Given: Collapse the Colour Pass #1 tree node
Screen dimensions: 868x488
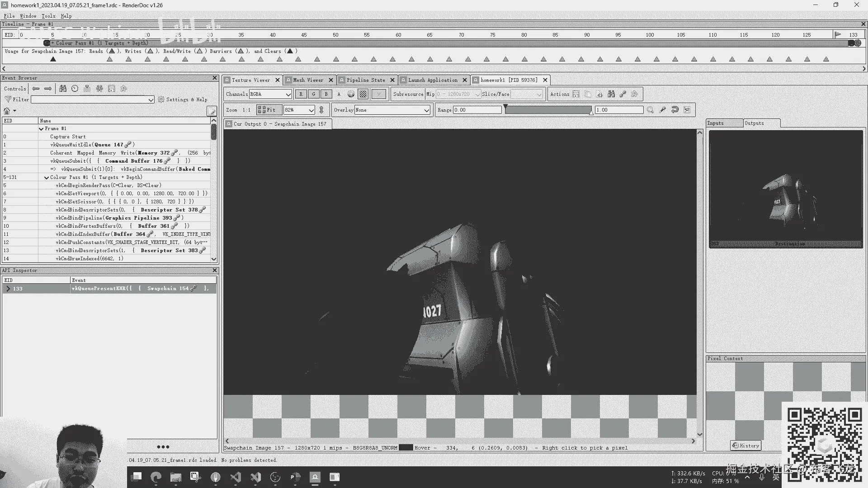Looking at the screenshot, I should [47, 178].
